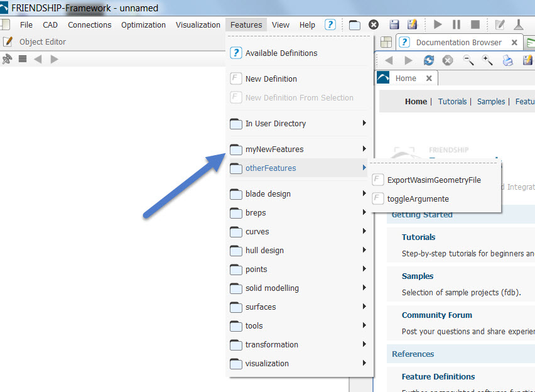Viewport: 535px width, 392px height.
Task: Switch to the Documentation Browser tab
Action: pyautogui.click(x=458, y=42)
